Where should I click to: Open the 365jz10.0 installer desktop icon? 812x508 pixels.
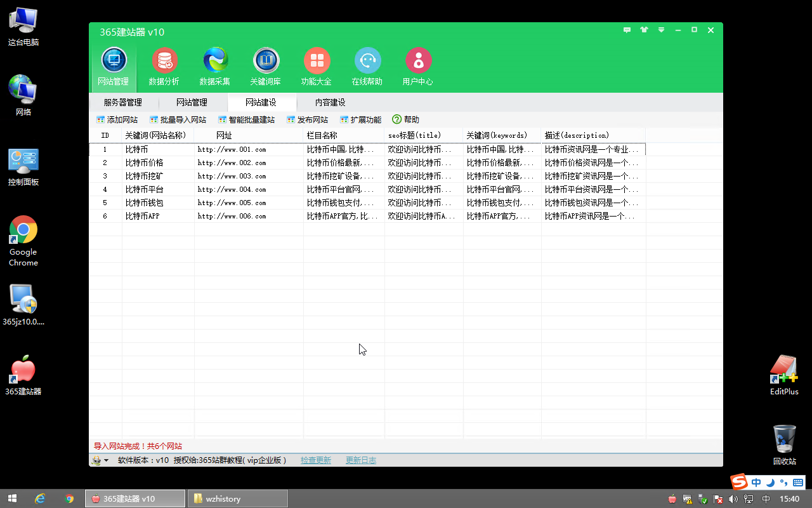[23, 305]
